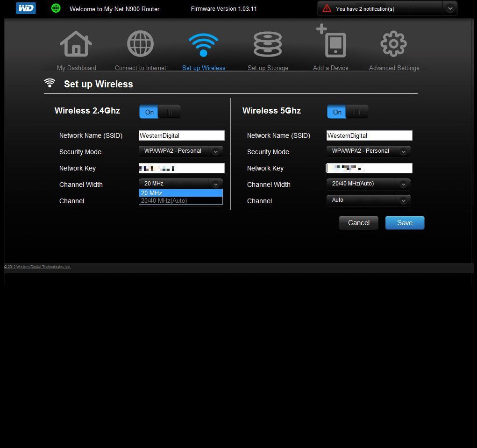
Task: Go to Connect to Internet label tab
Action: click(140, 68)
